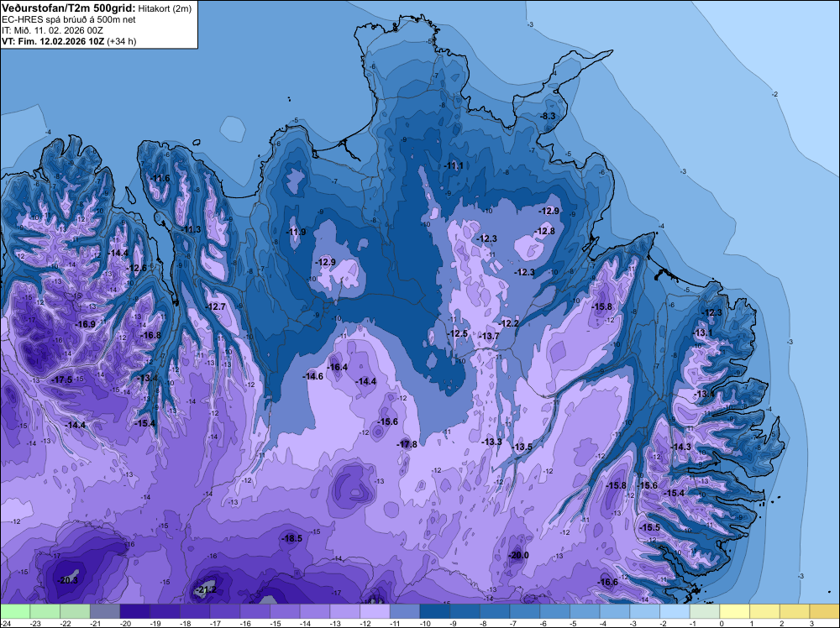The width and height of the screenshot is (840, 628).
Task: Click the -16.6 temperature value
Action: (x=608, y=582)
